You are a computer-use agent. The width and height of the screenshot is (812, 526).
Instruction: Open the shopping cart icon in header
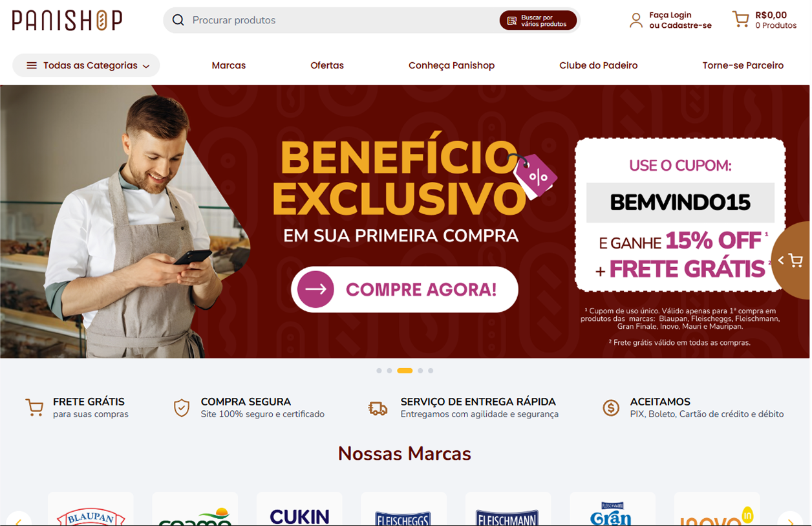[740, 19]
